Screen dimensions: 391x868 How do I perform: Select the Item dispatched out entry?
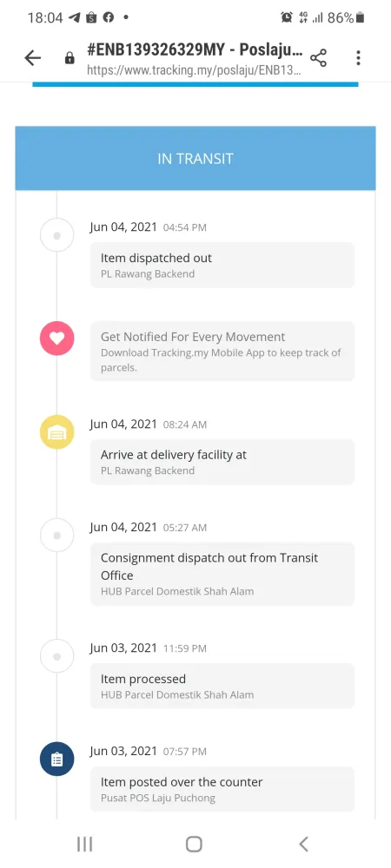(222, 265)
